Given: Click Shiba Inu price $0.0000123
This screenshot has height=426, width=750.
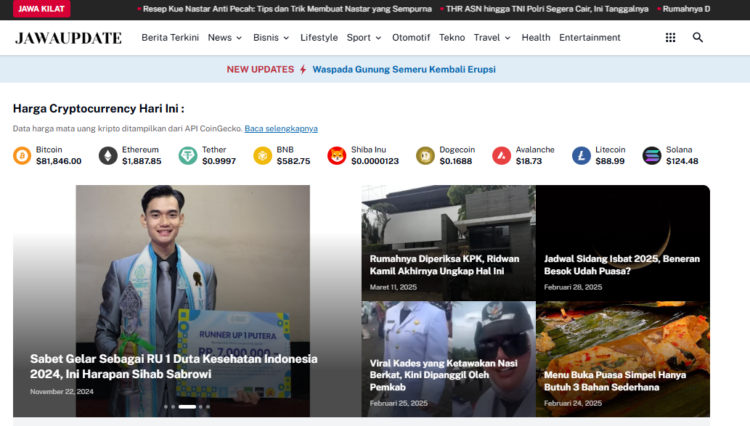Looking at the screenshot, I should pyautogui.click(x=375, y=161).
